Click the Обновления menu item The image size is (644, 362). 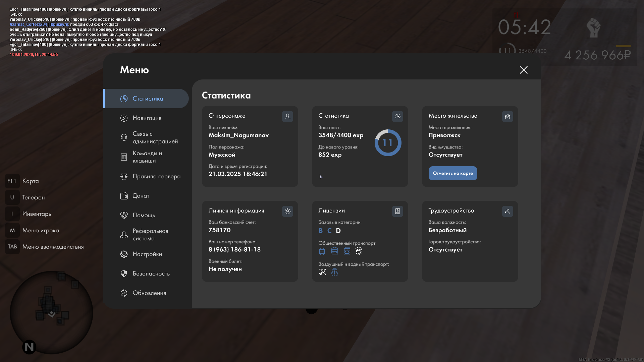[x=149, y=293]
